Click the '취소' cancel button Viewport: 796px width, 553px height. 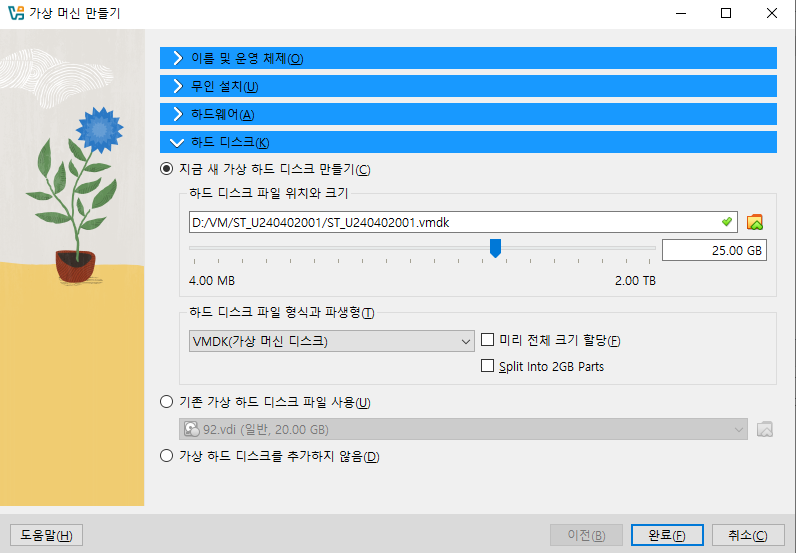pos(748,535)
